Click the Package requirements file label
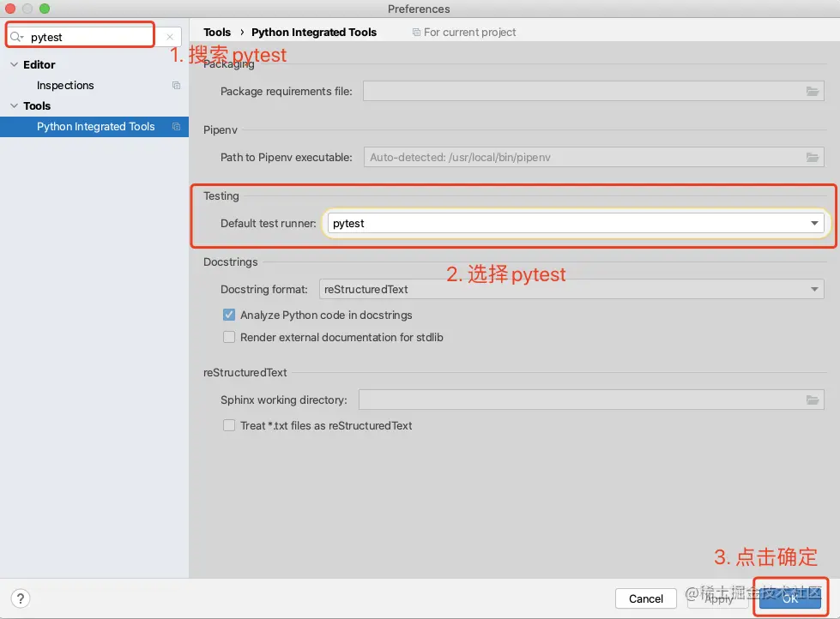The height and width of the screenshot is (619, 840). click(286, 91)
